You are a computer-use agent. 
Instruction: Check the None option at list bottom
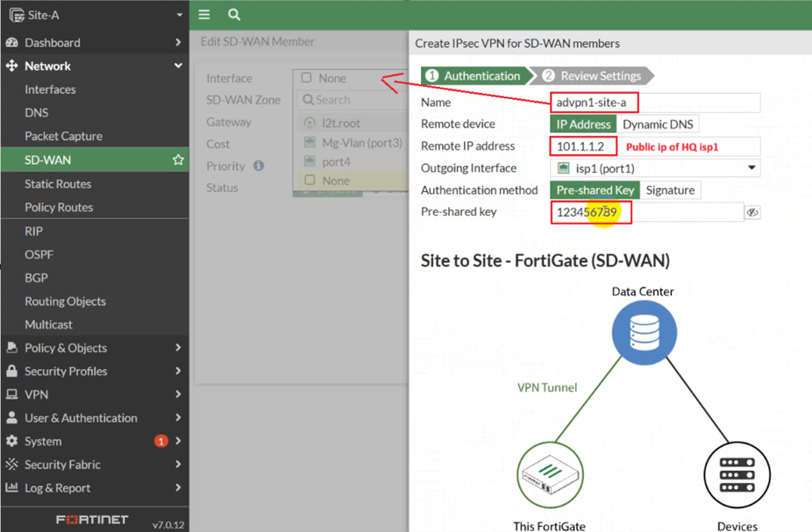(310, 180)
